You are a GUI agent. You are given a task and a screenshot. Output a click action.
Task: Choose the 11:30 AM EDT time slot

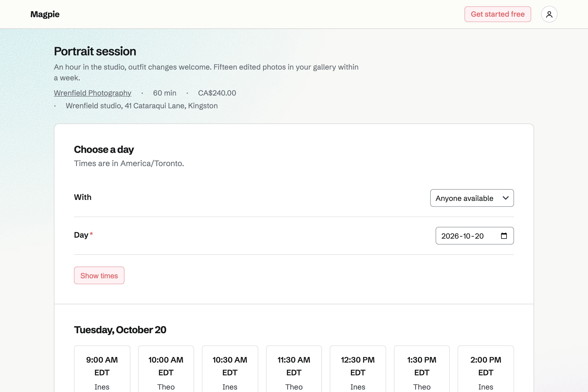coord(294,369)
